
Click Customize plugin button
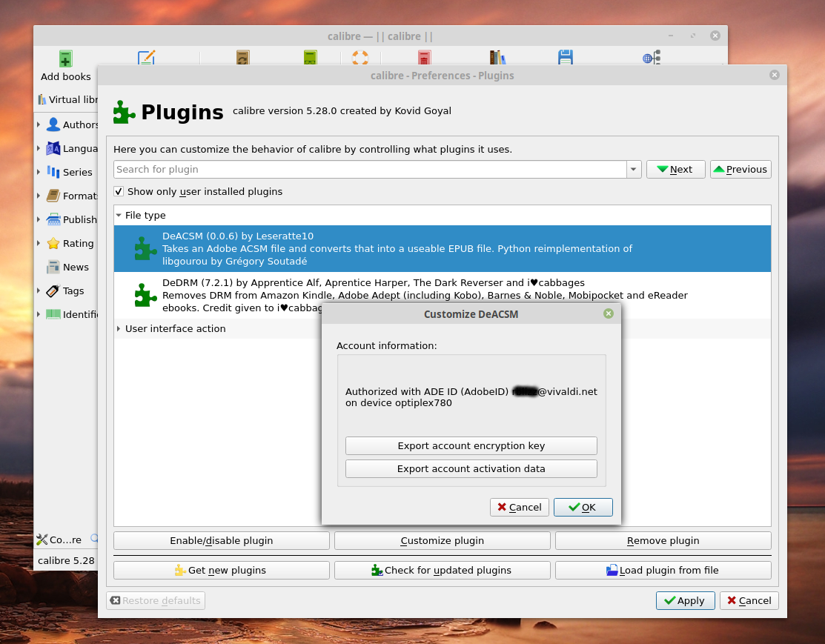pos(442,541)
